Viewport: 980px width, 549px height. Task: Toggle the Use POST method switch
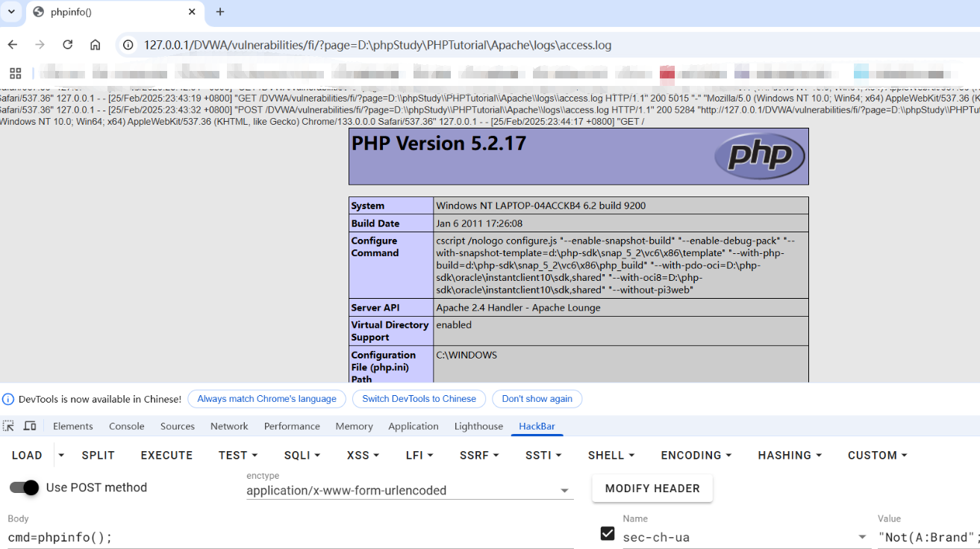(x=24, y=488)
